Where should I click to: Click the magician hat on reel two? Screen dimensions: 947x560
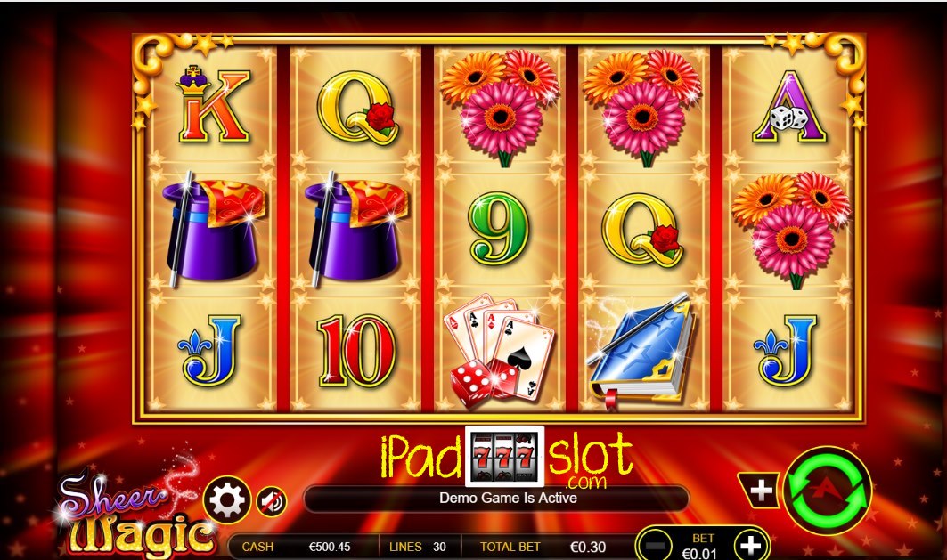pos(355,229)
